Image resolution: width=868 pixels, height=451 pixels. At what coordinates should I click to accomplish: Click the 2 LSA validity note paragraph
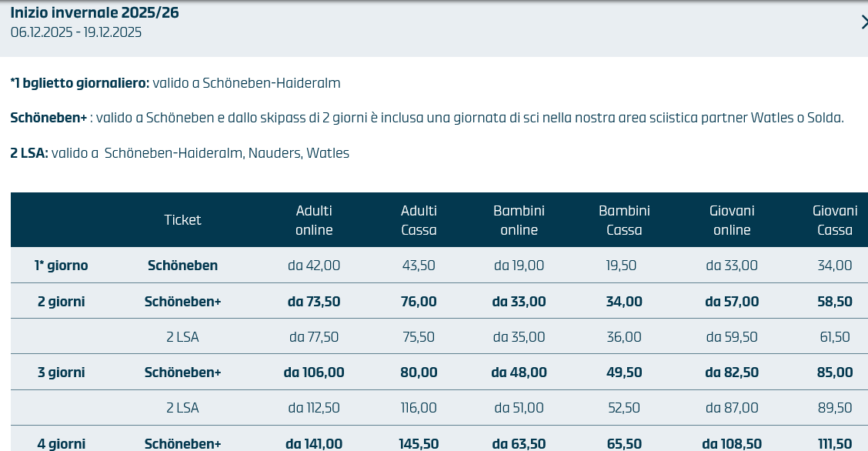point(179,153)
